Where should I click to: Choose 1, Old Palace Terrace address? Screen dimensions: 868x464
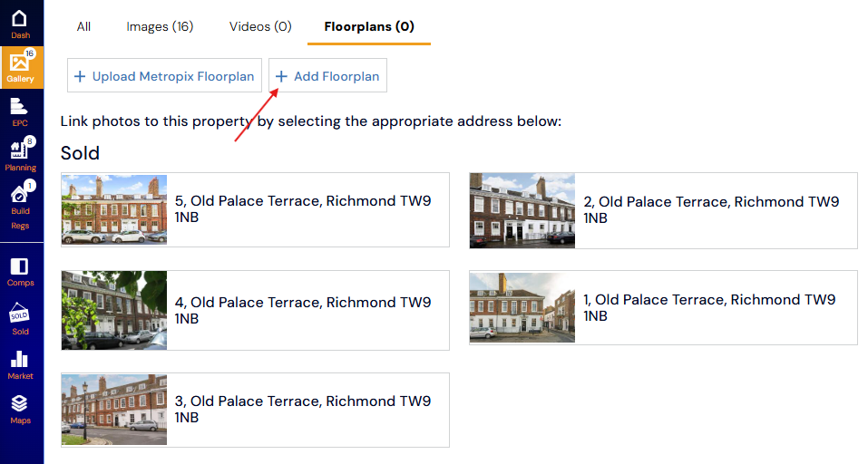(x=709, y=307)
